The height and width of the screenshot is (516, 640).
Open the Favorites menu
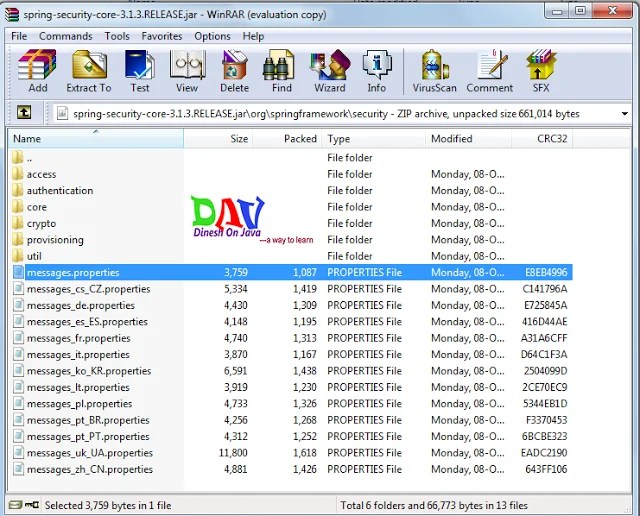(x=162, y=36)
